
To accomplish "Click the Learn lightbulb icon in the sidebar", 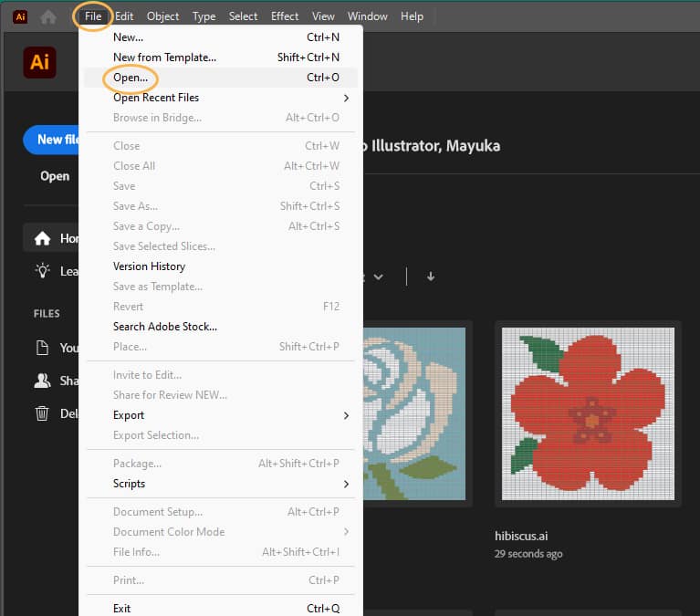I will point(42,270).
